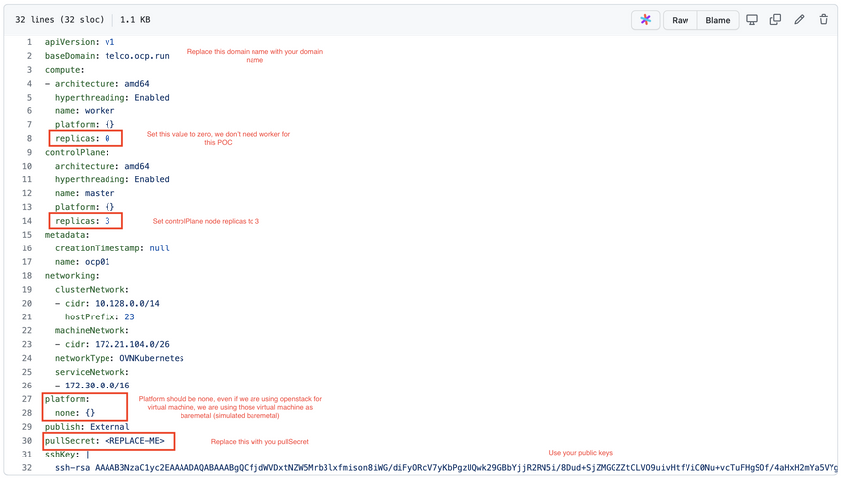This screenshot has width=868, height=492.
Task: Jump to line number 14
Action: click(x=27, y=221)
